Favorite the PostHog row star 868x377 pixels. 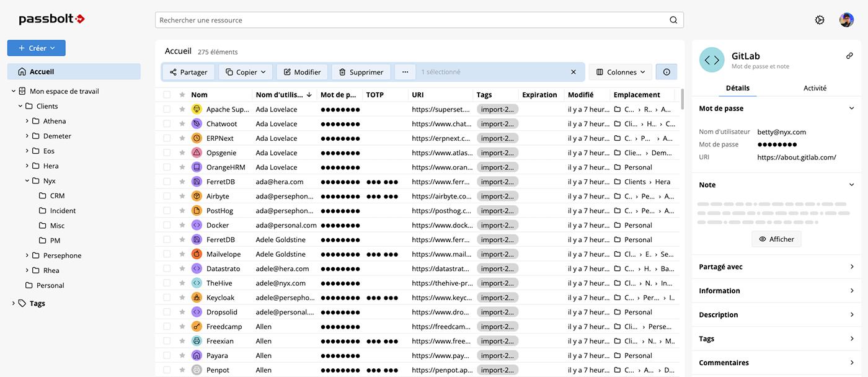point(182,211)
